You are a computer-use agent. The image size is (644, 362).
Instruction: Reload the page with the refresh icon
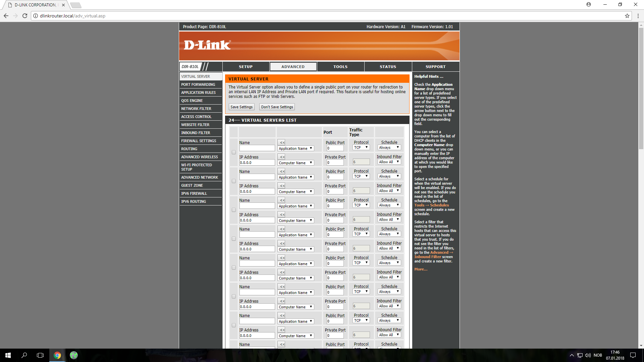pos(25,16)
